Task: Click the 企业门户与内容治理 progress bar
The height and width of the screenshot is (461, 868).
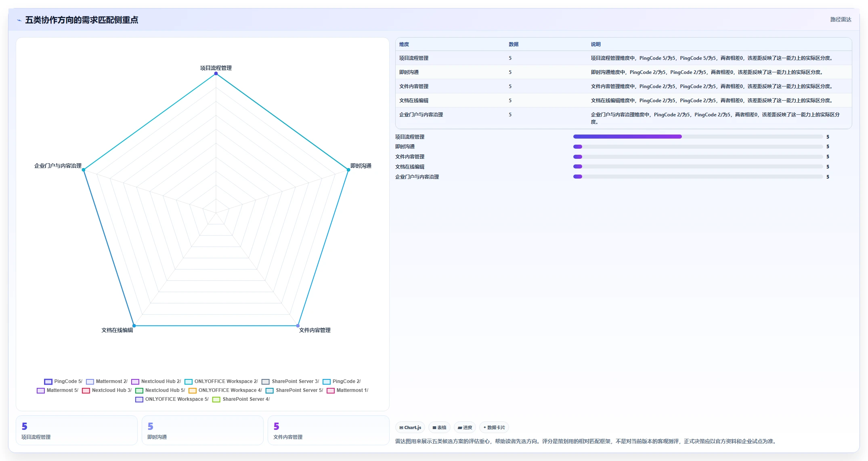Action: pyautogui.click(x=698, y=177)
